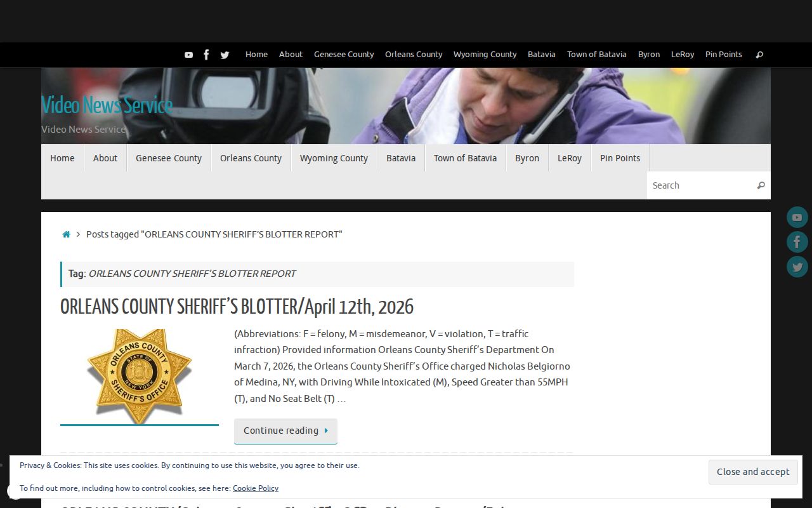
Task: Select Wyoming County in gray navigation
Action: [334, 158]
